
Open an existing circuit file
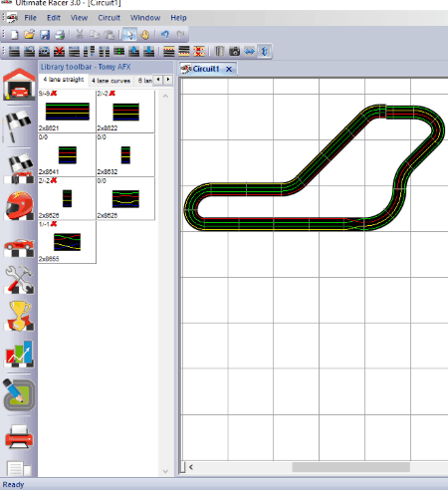click(29, 34)
